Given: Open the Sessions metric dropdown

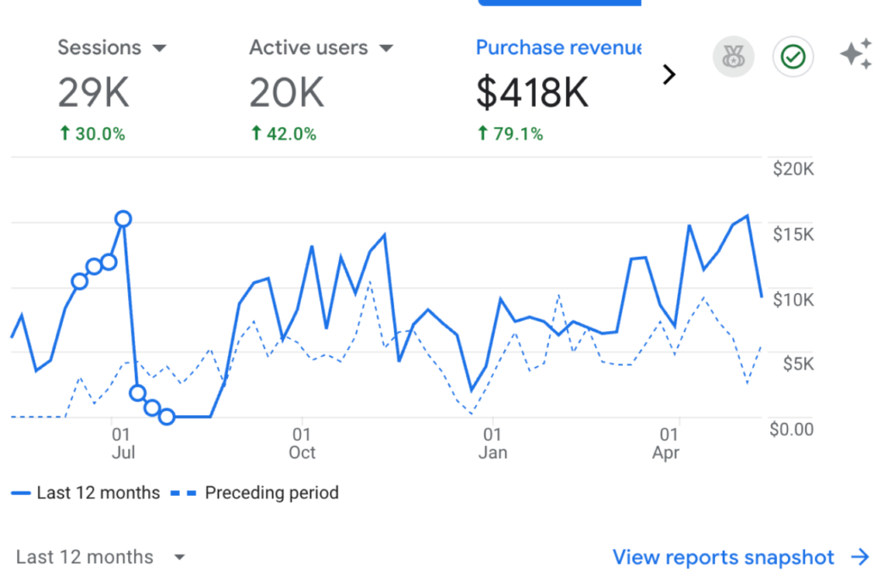Looking at the screenshot, I should click(159, 48).
